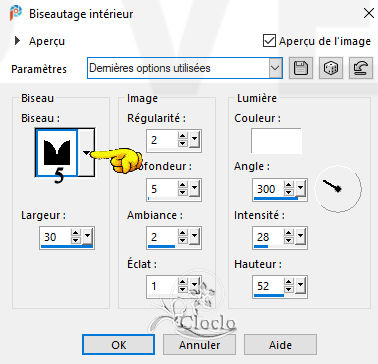
Task: Increase the Régularité value stepper
Action: pos(183,136)
